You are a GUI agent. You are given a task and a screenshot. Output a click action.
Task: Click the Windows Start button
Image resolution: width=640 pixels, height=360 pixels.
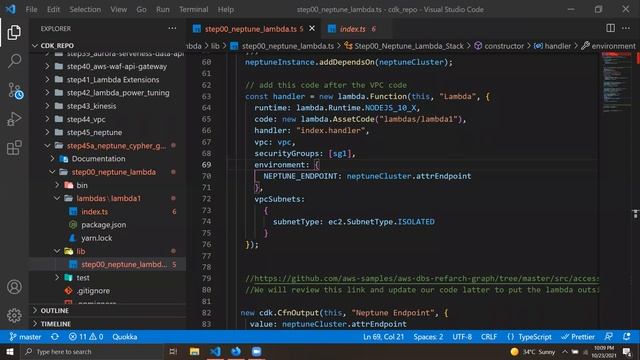[x=9, y=351]
